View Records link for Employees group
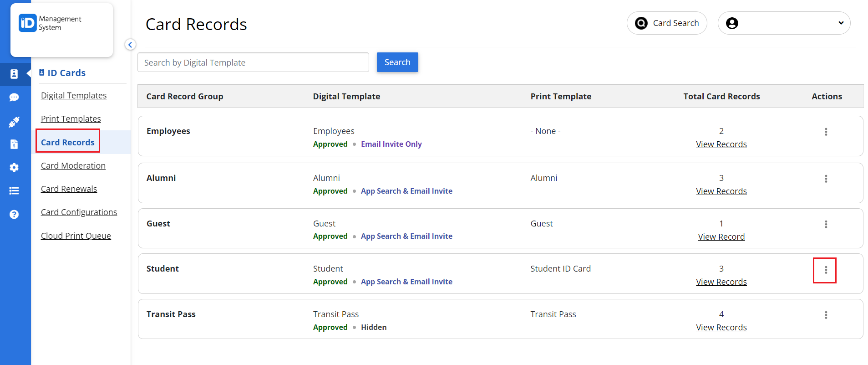Screen dimensions: 868x365 [x=721, y=144]
